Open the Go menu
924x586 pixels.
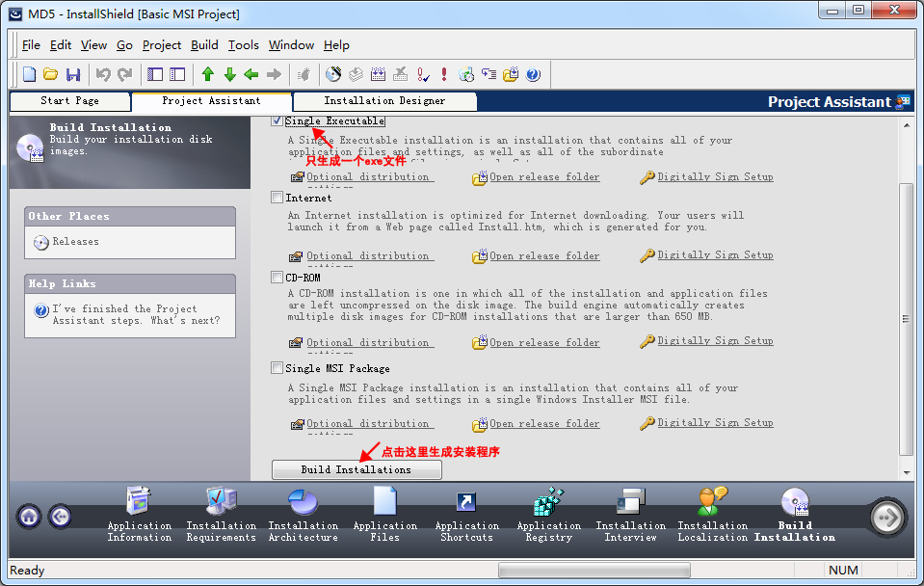[124, 44]
